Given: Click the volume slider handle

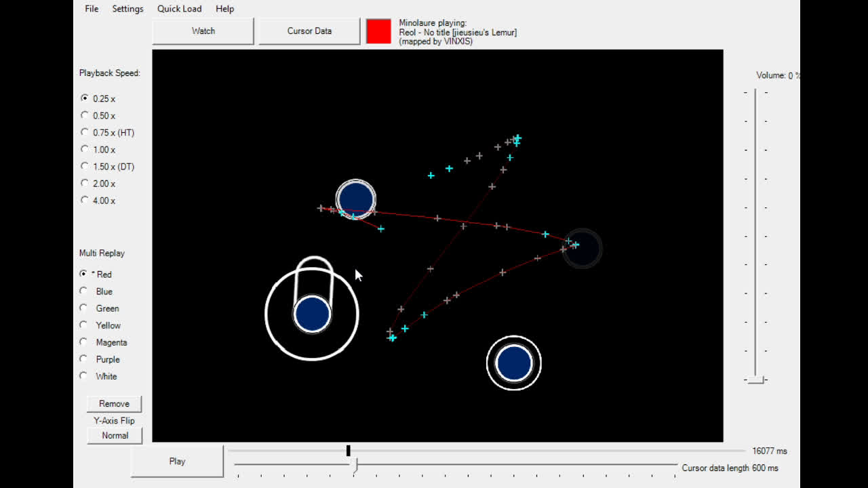Looking at the screenshot, I should pos(756,380).
